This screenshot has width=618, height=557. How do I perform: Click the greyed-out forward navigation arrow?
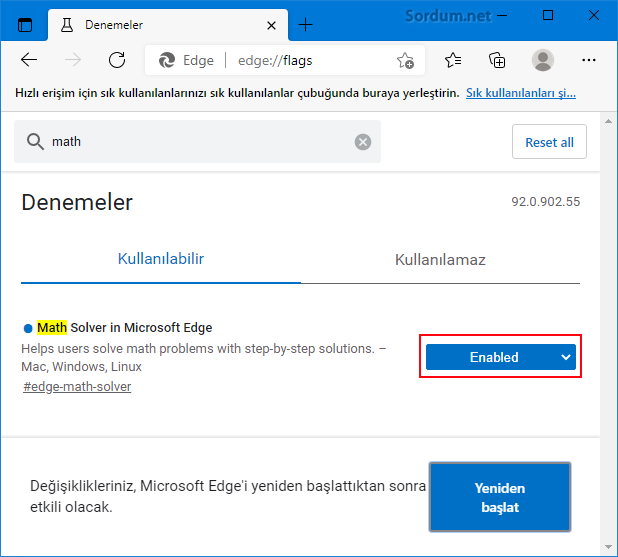73,60
